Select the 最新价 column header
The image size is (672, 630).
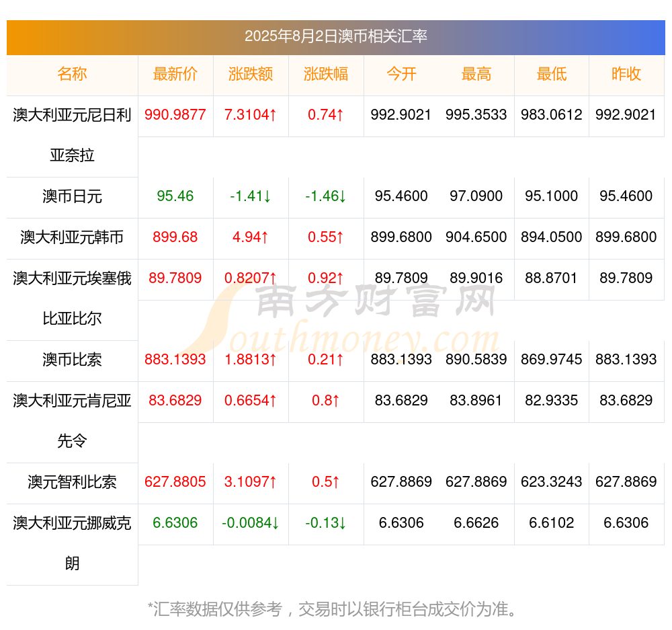175,74
